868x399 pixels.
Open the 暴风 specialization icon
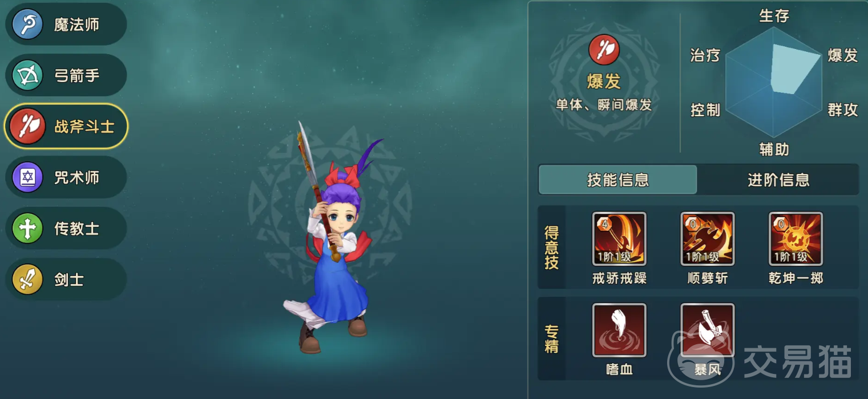coord(708,330)
